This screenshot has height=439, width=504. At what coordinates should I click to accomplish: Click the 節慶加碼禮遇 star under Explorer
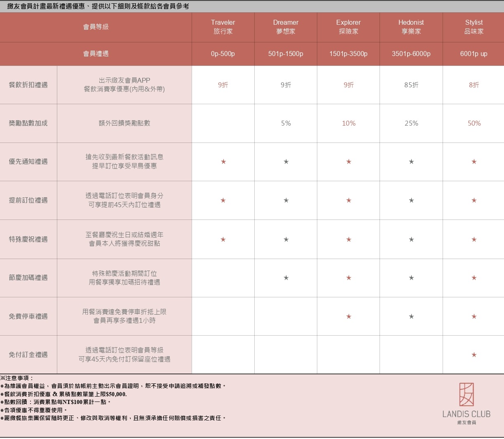tap(348, 278)
